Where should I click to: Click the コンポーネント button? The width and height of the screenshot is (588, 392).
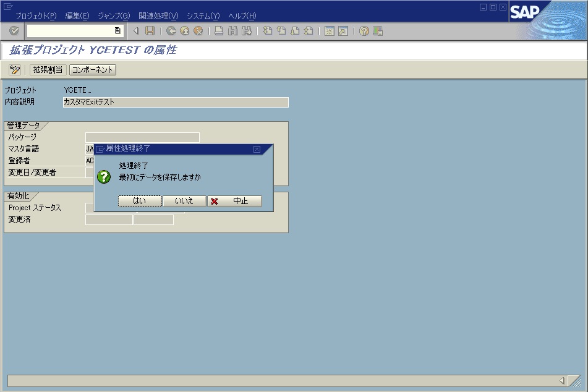coord(91,70)
